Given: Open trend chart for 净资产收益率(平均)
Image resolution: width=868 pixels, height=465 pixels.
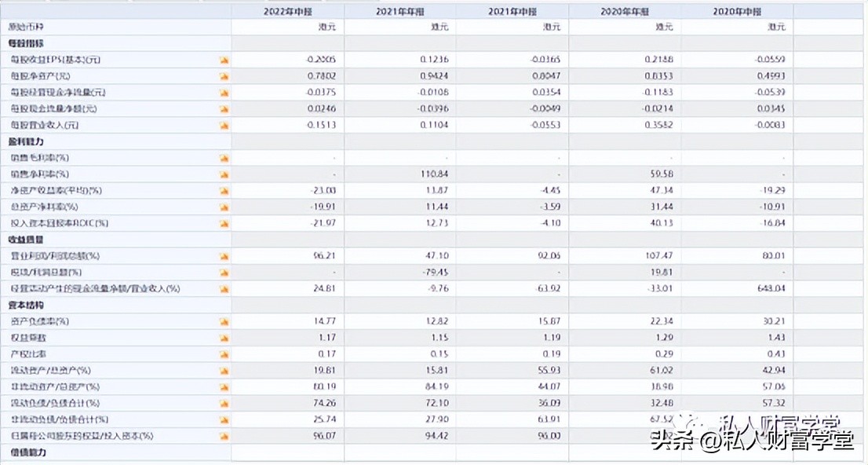Looking at the screenshot, I should click(x=223, y=189).
